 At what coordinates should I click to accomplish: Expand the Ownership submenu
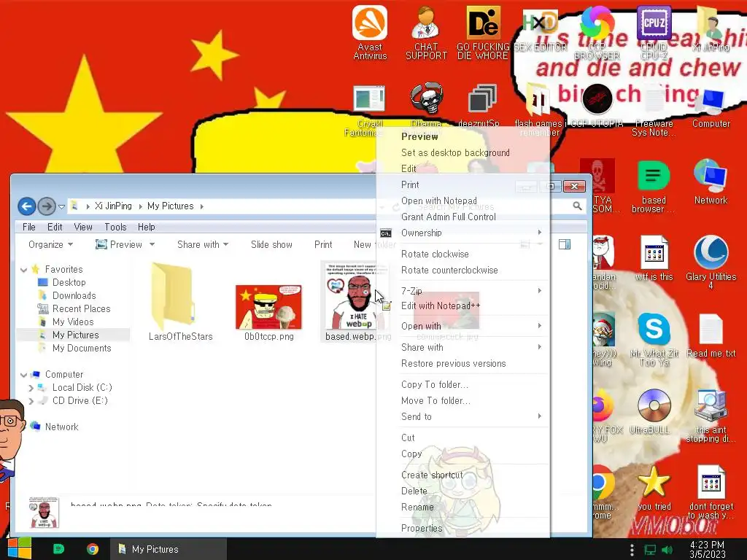point(463,233)
